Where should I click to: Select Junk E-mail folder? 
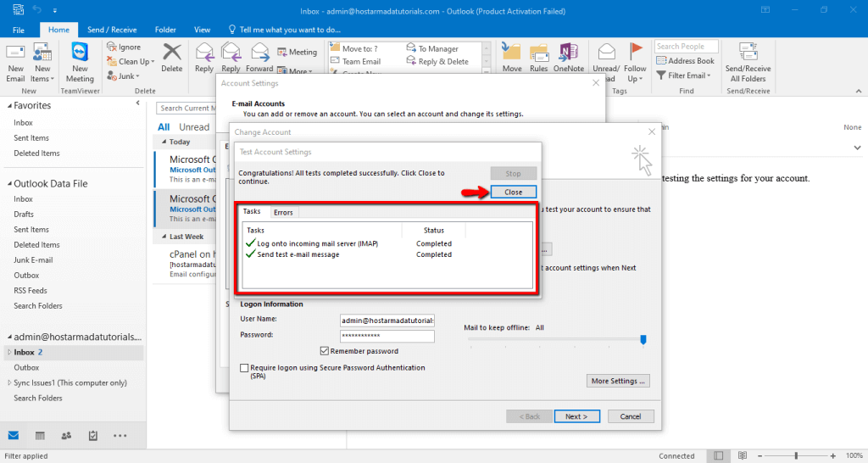pyautogui.click(x=33, y=259)
